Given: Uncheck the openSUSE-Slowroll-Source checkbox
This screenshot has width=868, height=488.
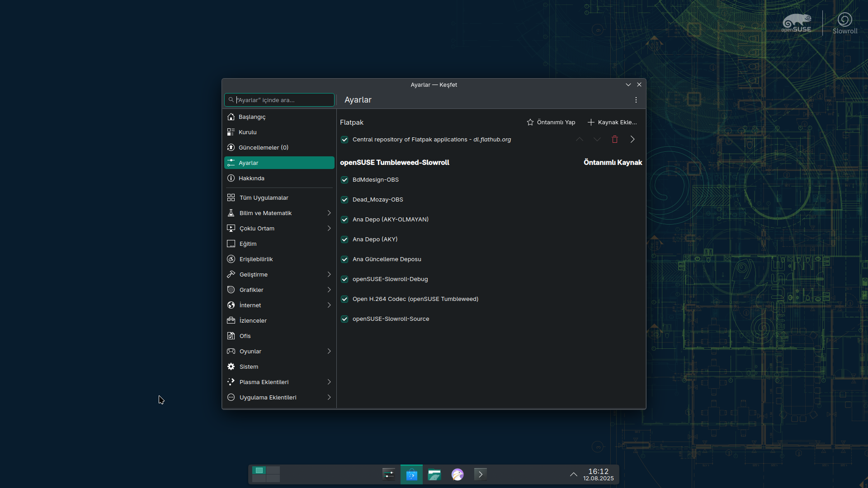Looking at the screenshot, I should pyautogui.click(x=344, y=319).
